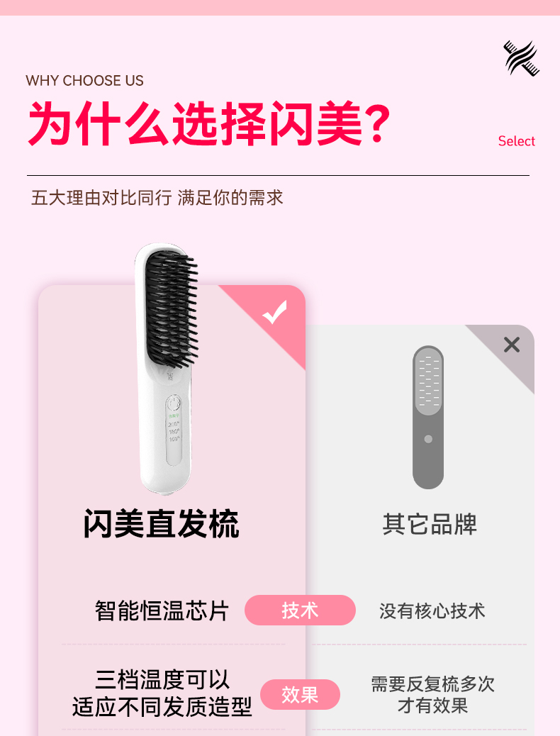
Task: Click the 没有核心技术 comparison text
Action: point(432,611)
